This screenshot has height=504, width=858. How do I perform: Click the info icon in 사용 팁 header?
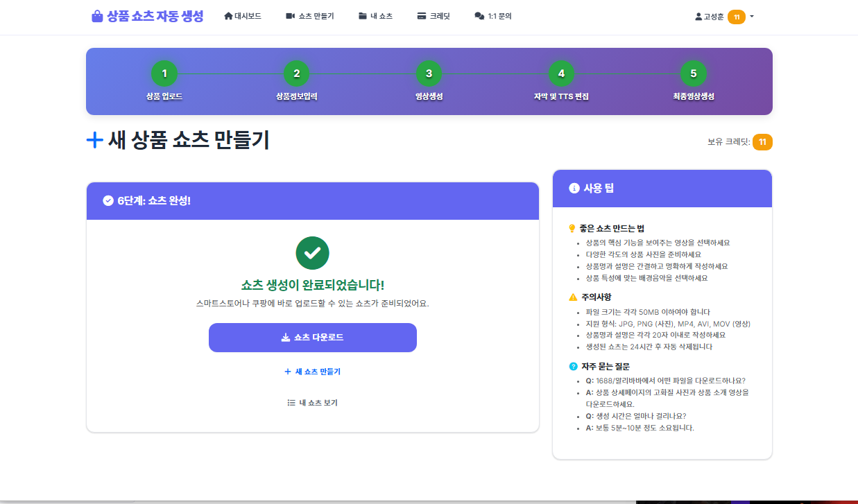574,188
